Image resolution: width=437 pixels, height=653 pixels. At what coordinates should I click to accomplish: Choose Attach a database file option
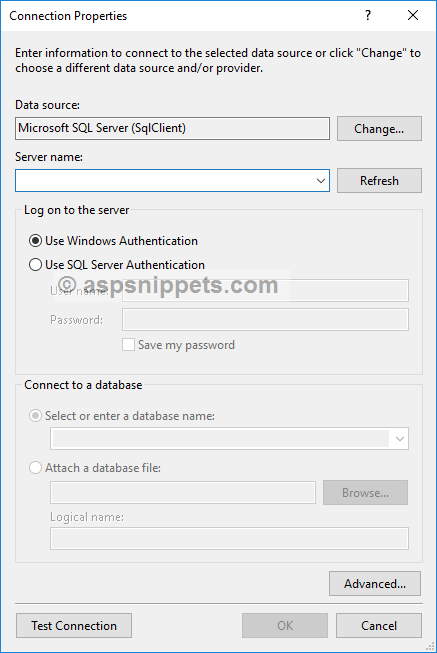[35, 468]
